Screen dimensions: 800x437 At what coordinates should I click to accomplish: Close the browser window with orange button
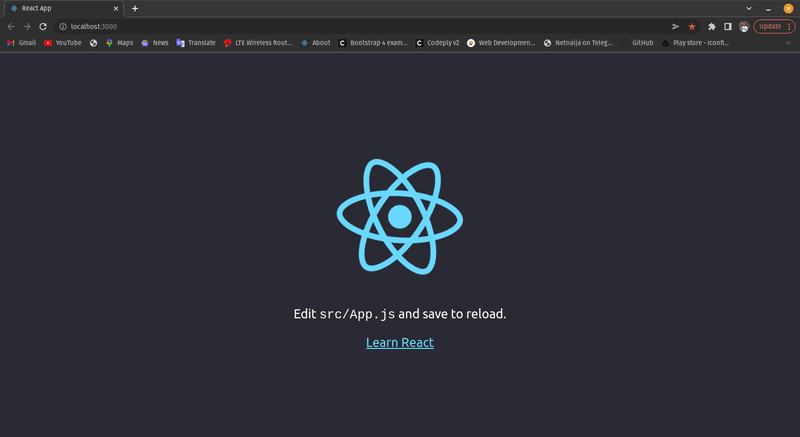[788, 8]
